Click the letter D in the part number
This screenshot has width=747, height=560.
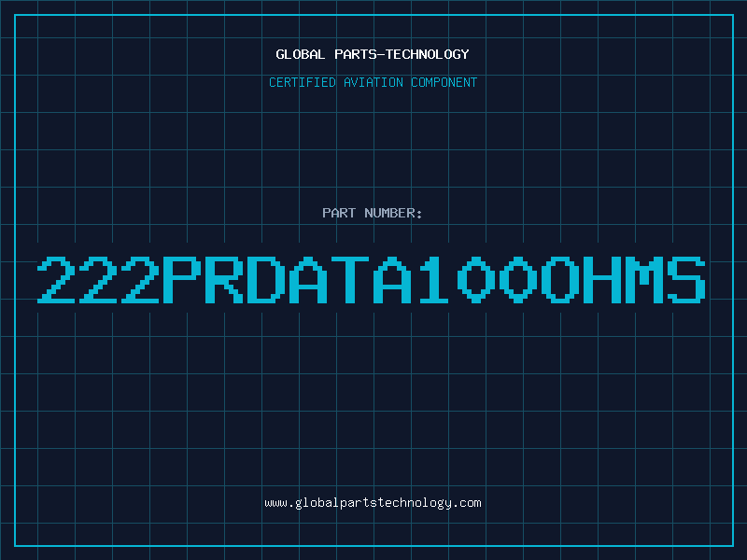pyautogui.click(x=266, y=279)
